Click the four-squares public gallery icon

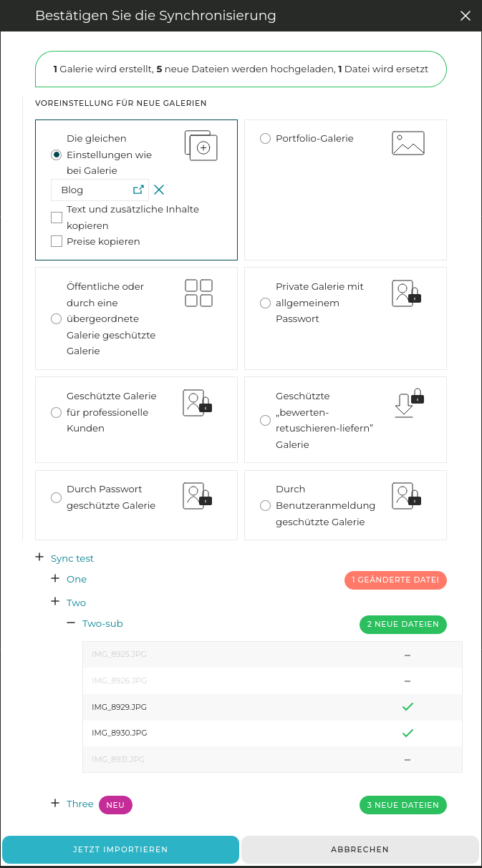coord(199,293)
